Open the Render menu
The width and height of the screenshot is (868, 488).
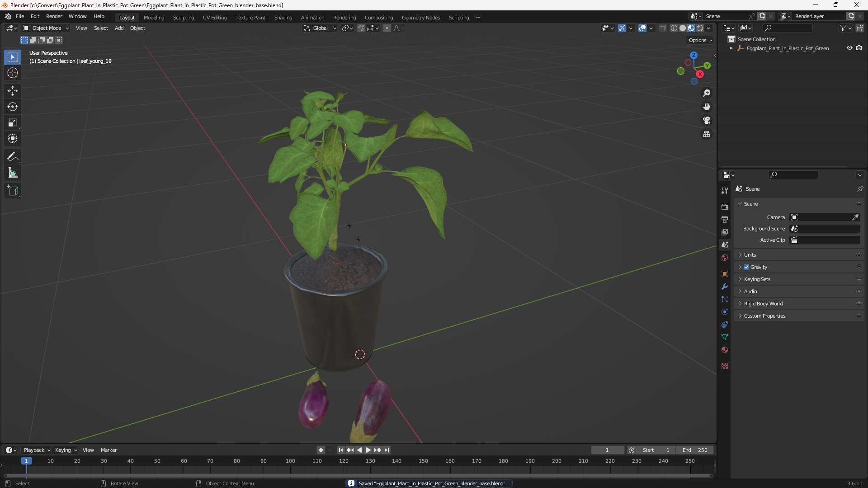pyautogui.click(x=54, y=16)
